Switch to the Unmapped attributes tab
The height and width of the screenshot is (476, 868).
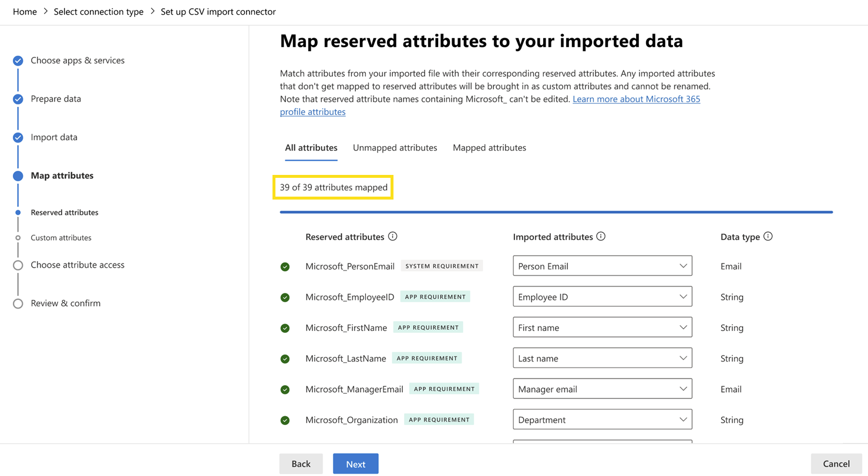coord(395,147)
